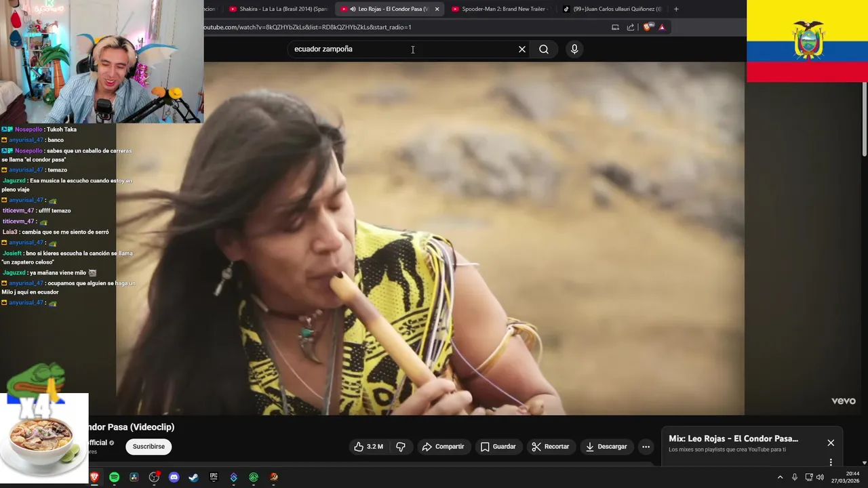This screenshot has width=868, height=488.
Task: Click the Suscribirse button
Action: coord(149,447)
